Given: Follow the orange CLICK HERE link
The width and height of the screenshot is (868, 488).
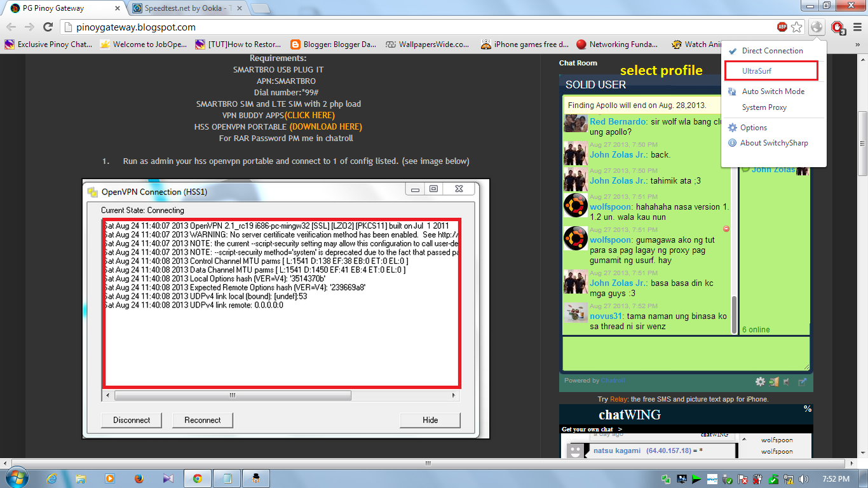Looking at the screenshot, I should (x=309, y=115).
